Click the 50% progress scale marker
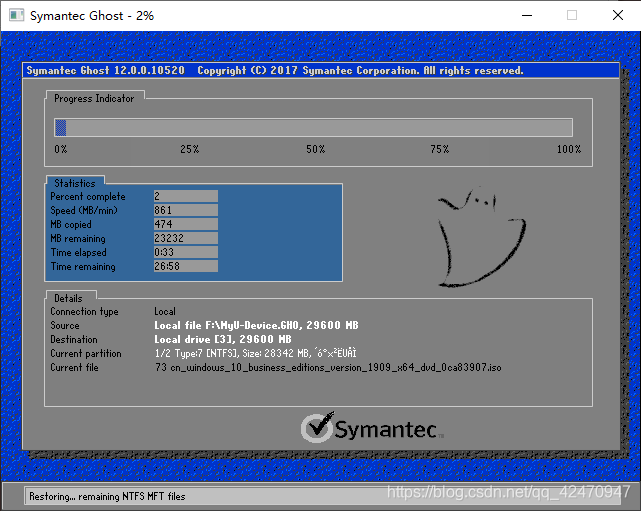Image resolution: width=641 pixels, height=511 pixels. (x=316, y=149)
